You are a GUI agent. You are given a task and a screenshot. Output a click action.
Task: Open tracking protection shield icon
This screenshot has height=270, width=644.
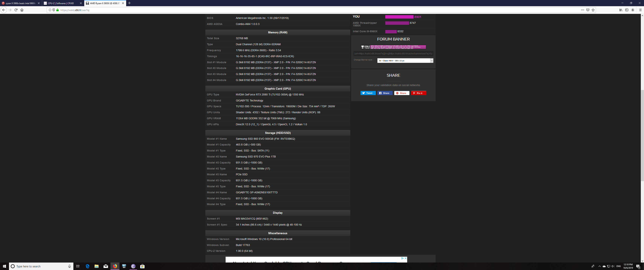[54, 10]
